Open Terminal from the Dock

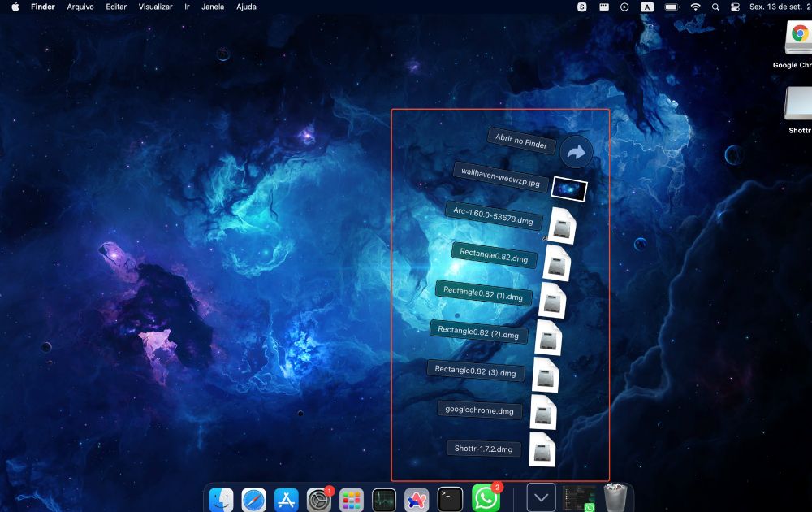click(x=450, y=500)
